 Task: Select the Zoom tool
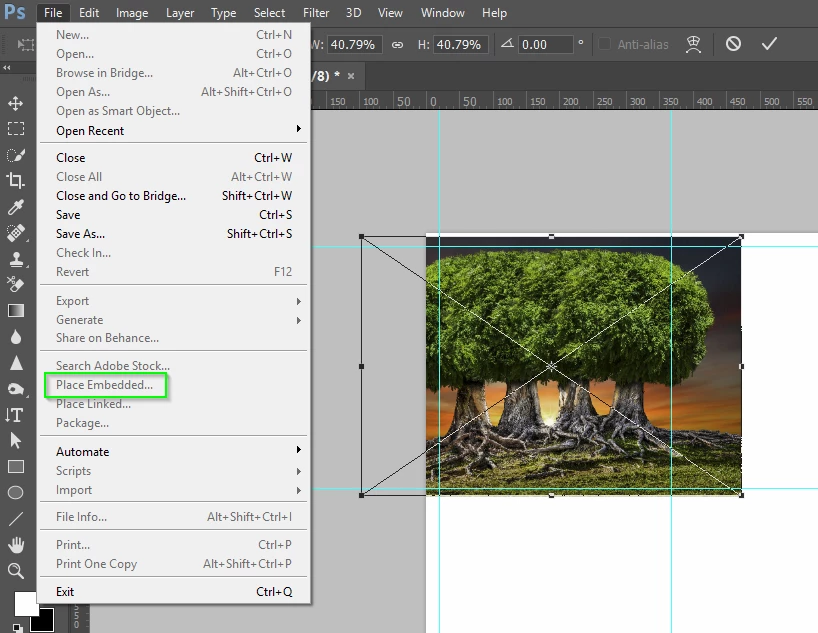point(16,571)
